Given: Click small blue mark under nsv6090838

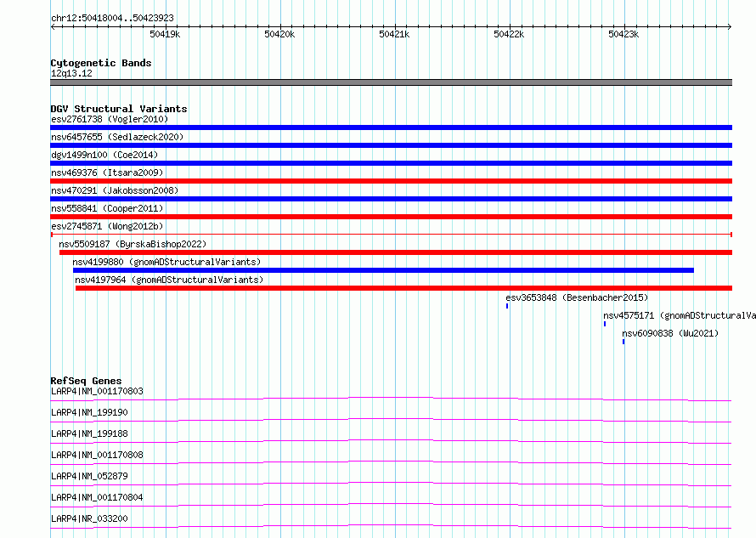Looking at the screenshot, I should pos(623,342).
